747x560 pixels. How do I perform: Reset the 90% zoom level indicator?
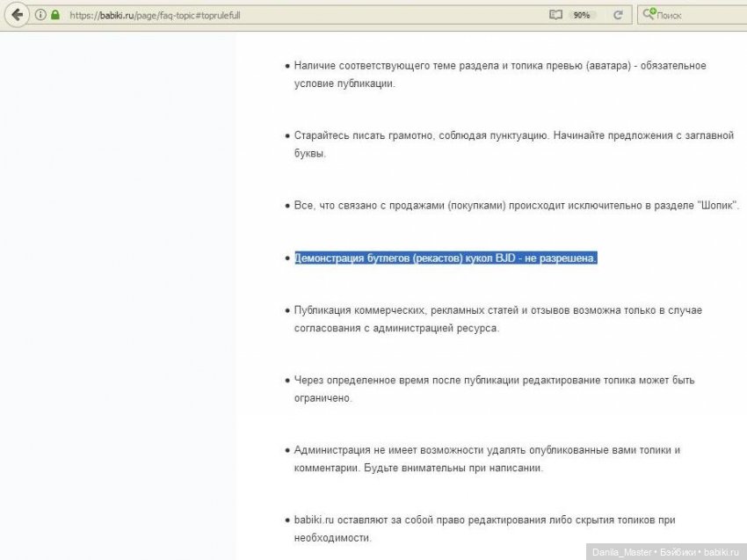(x=581, y=15)
